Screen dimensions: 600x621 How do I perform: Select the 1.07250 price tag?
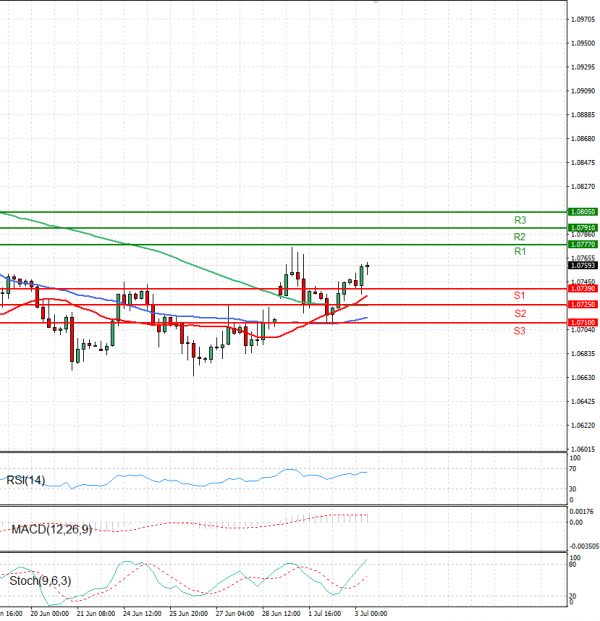583,305
